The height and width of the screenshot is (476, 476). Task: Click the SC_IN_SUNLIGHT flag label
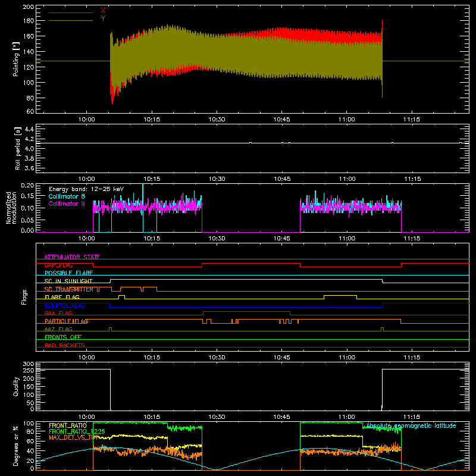pyautogui.click(x=68, y=281)
